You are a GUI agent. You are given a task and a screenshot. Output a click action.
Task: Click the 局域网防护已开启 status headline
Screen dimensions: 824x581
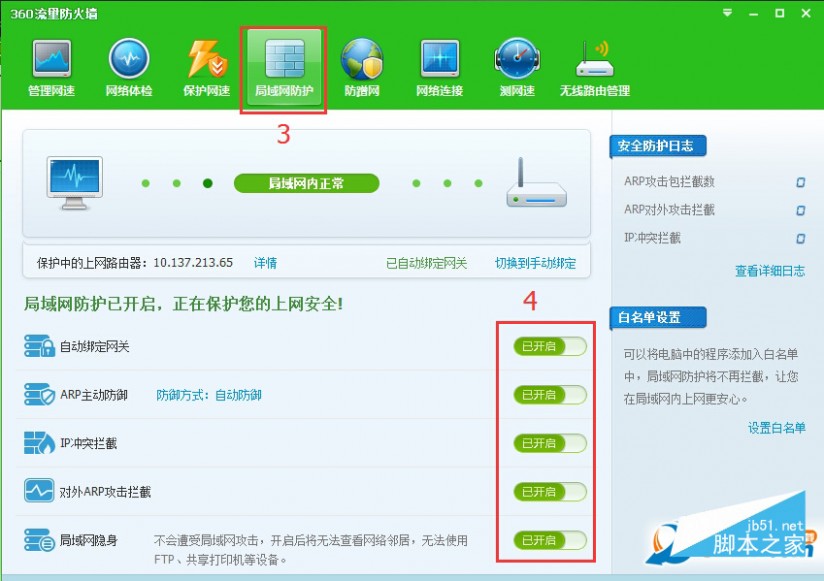183,303
